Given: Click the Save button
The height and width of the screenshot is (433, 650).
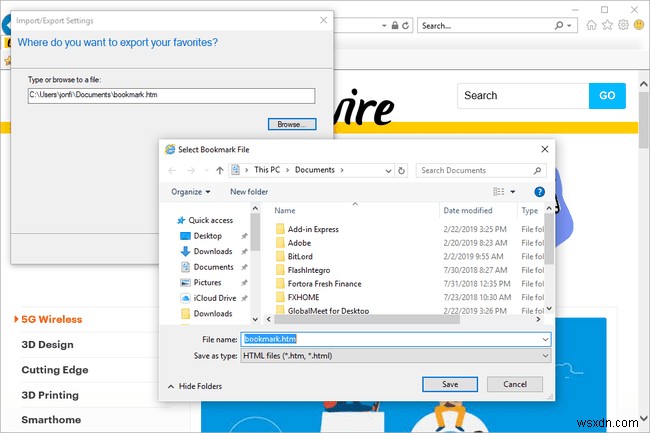Looking at the screenshot, I should click(450, 384).
